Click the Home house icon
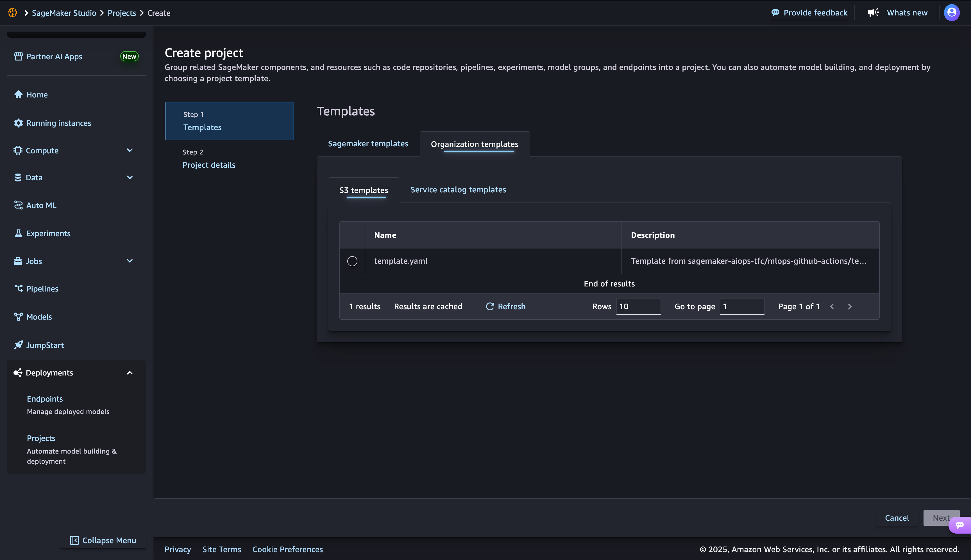 pyautogui.click(x=18, y=95)
